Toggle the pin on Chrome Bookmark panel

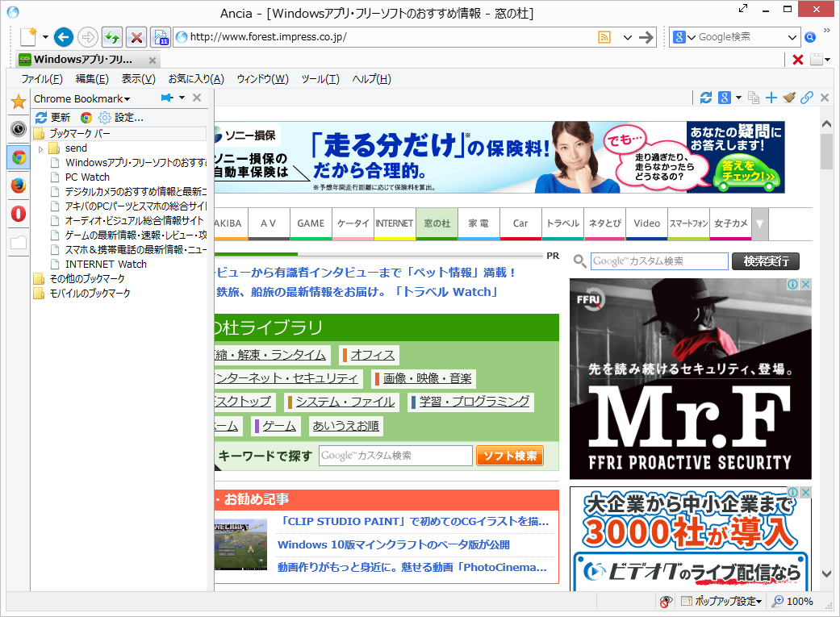point(166,97)
